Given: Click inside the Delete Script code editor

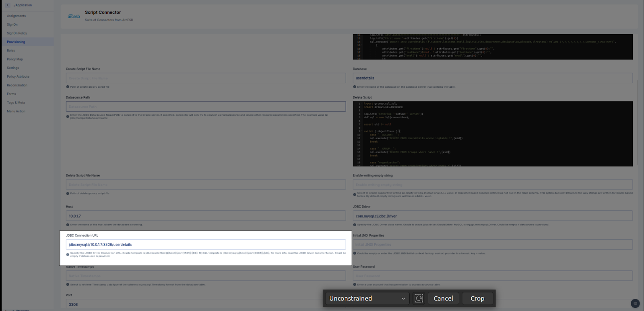Looking at the screenshot, I should pos(493,134).
